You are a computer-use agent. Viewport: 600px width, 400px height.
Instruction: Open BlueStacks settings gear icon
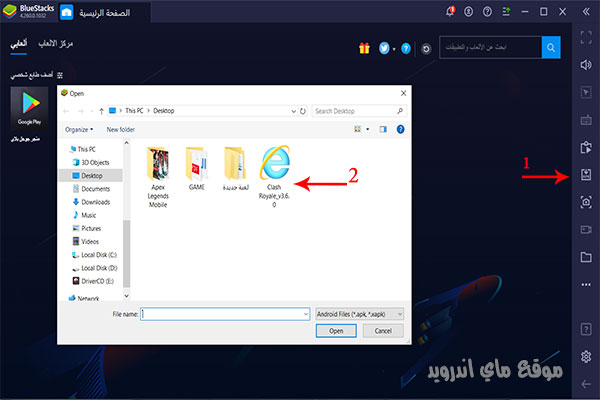pos(586,357)
